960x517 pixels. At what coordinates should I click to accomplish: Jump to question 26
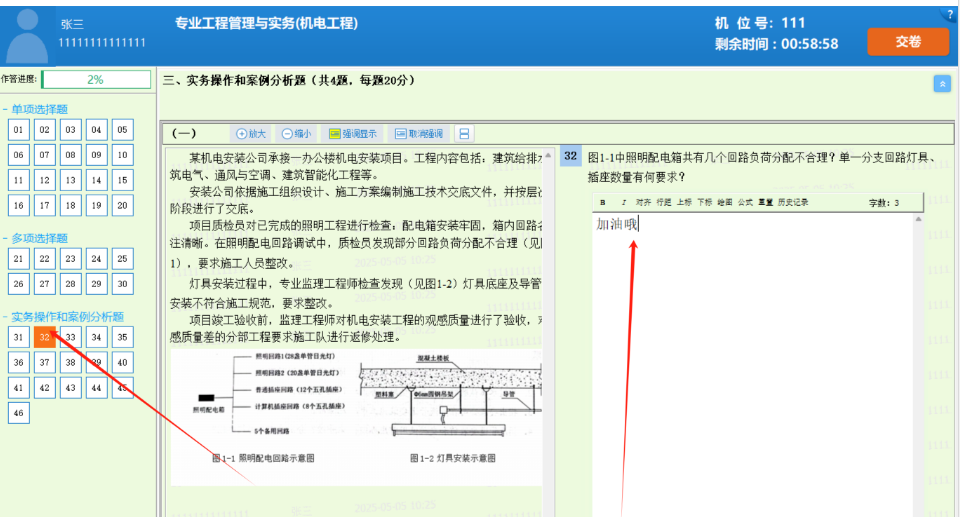coord(18,284)
